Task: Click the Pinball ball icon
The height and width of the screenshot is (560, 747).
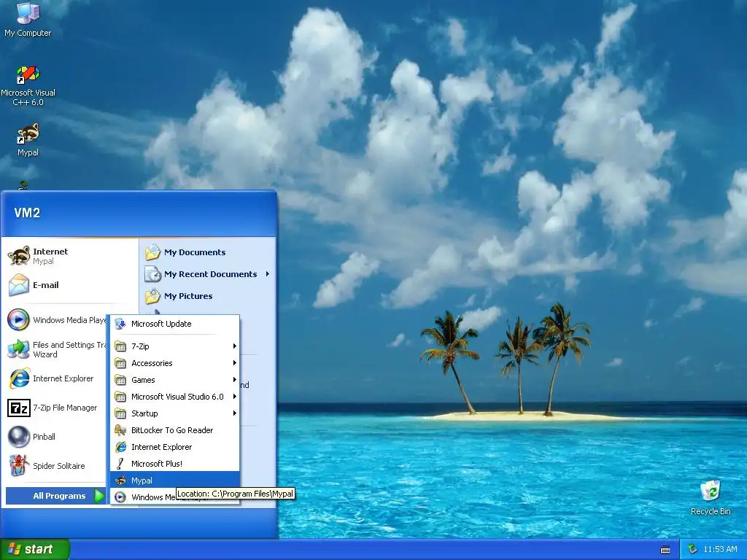Action: tap(19, 437)
